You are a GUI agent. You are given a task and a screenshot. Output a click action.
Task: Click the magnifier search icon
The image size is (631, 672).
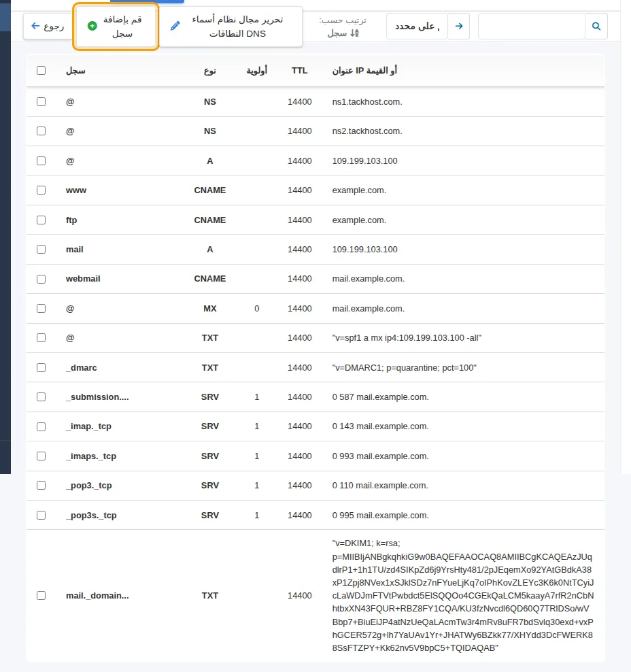click(596, 26)
